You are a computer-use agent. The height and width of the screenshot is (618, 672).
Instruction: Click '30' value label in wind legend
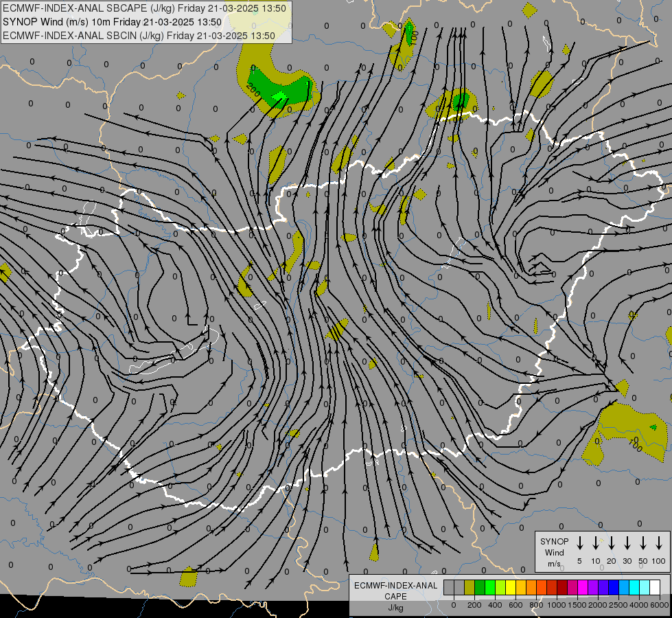pos(627,561)
